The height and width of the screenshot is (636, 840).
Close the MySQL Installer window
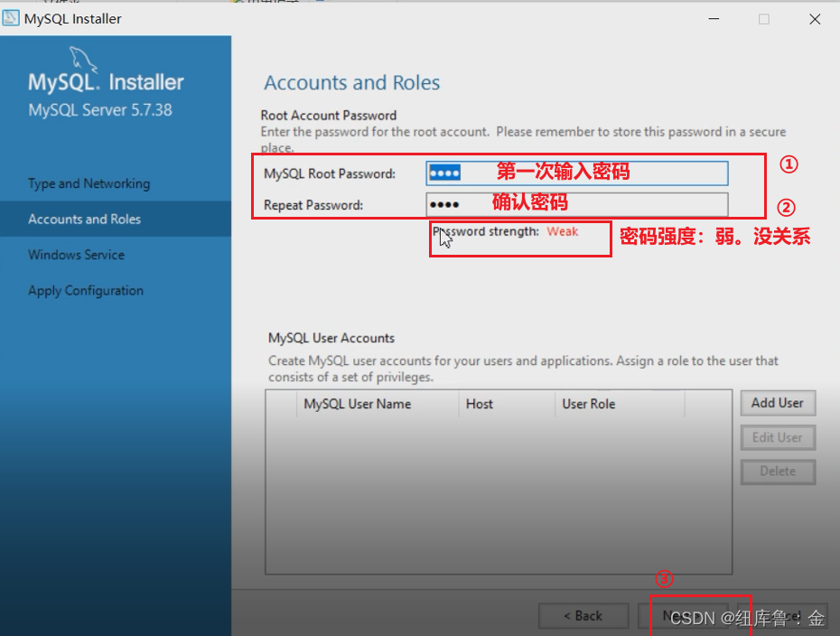pos(815,19)
